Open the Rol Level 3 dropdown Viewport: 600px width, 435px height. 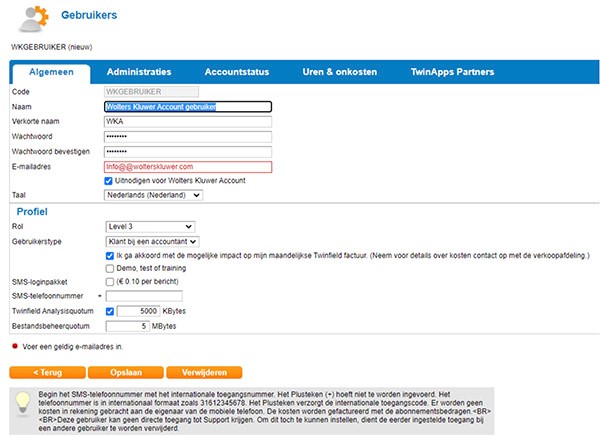point(150,226)
